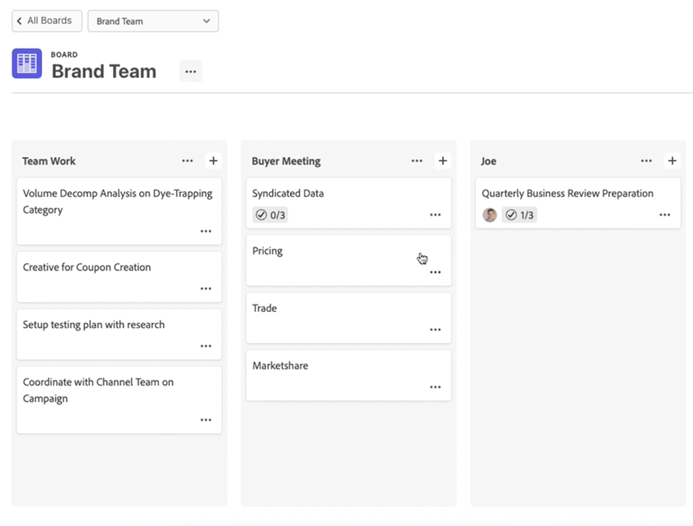The image size is (693, 526).
Task: Add a card to Team Work column
Action: click(213, 161)
